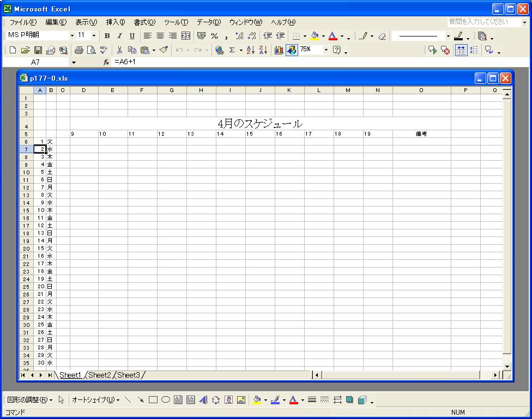Image resolution: width=532 pixels, height=419 pixels.
Task: Increase decimal places icon
Action: (239, 35)
